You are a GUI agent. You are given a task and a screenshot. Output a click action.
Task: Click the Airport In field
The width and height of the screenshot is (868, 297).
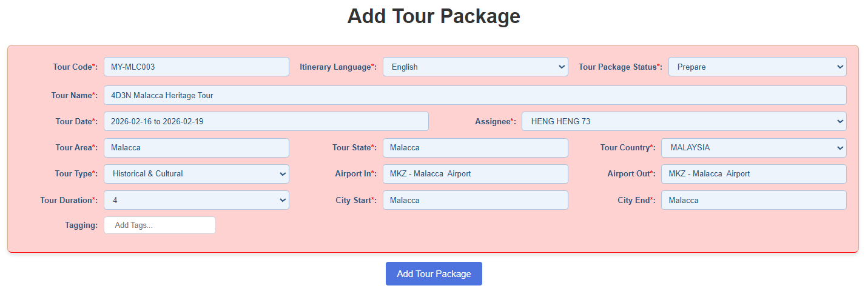[475, 173]
